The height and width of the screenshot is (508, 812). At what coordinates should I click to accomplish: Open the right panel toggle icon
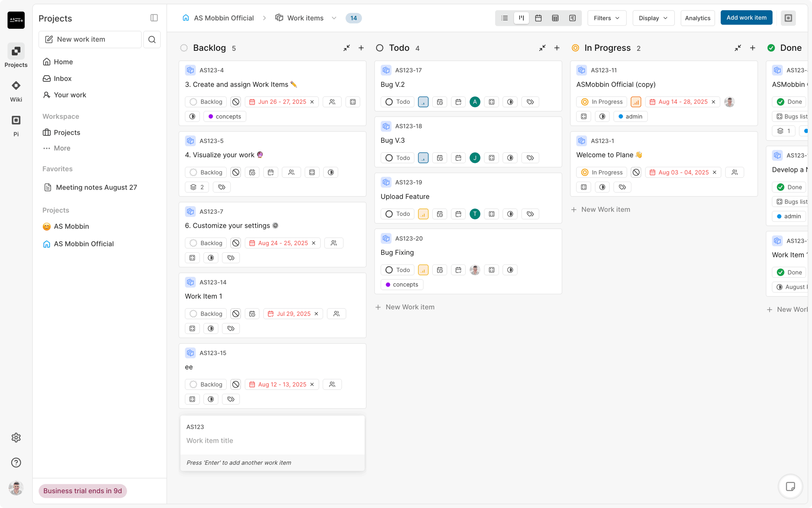pos(788,18)
